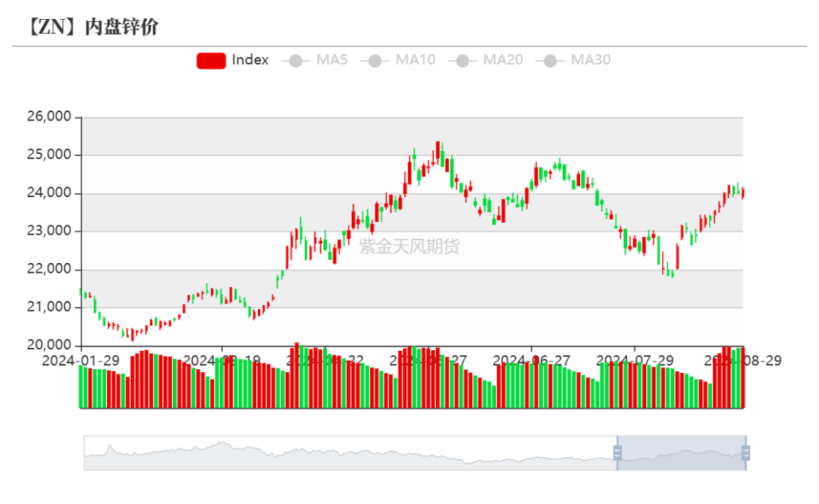Enable the MA5 moving average line

(x=315, y=60)
